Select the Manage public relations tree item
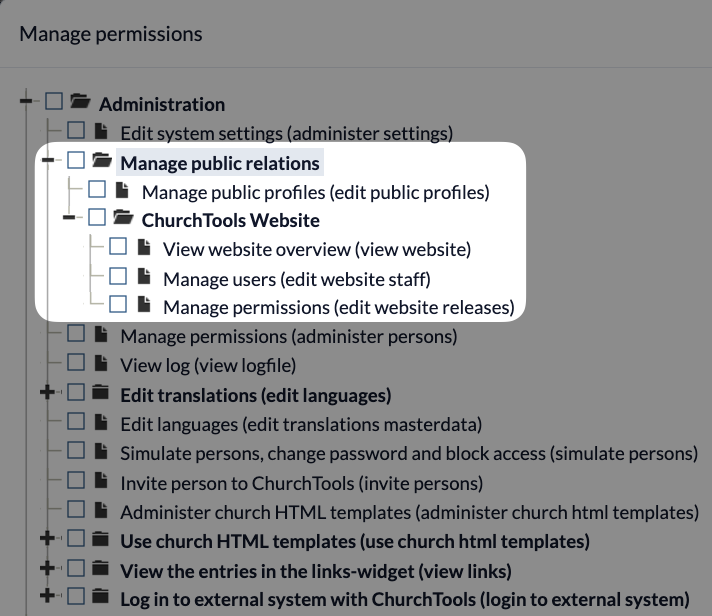The height and width of the screenshot is (616, 712). click(220, 163)
